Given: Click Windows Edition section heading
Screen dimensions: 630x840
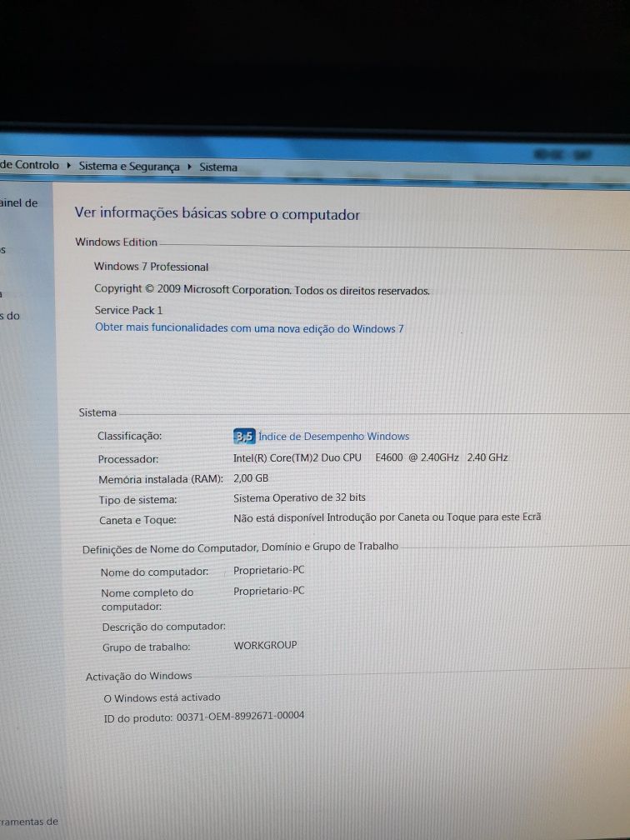Looking at the screenshot, I should [x=117, y=242].
